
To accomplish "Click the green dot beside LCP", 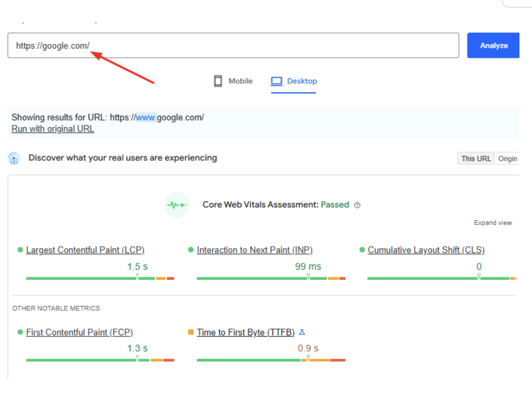I will pos(20,250).
